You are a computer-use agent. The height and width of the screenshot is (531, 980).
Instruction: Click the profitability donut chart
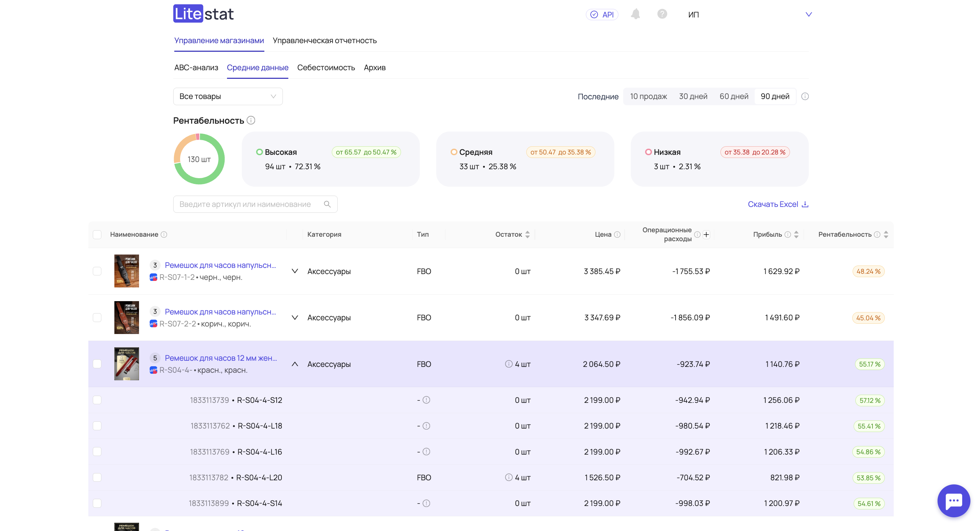coord(199,159)
